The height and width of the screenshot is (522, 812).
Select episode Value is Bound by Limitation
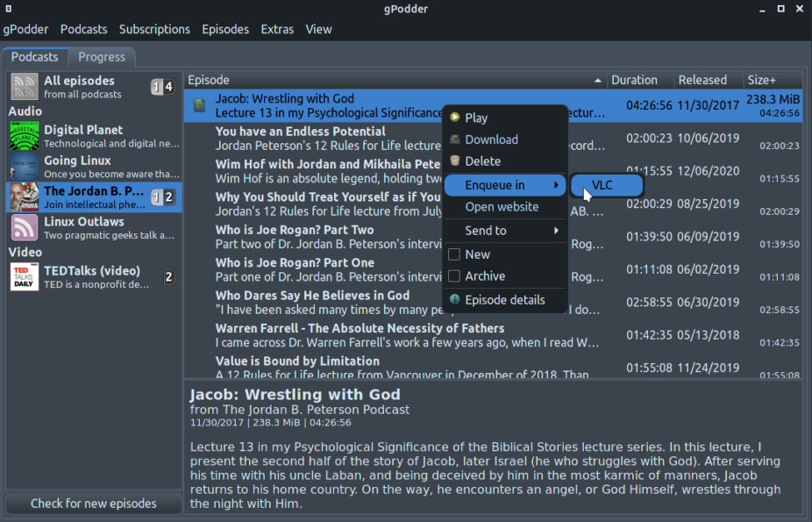pyautogui.click(x=493, y=366)
